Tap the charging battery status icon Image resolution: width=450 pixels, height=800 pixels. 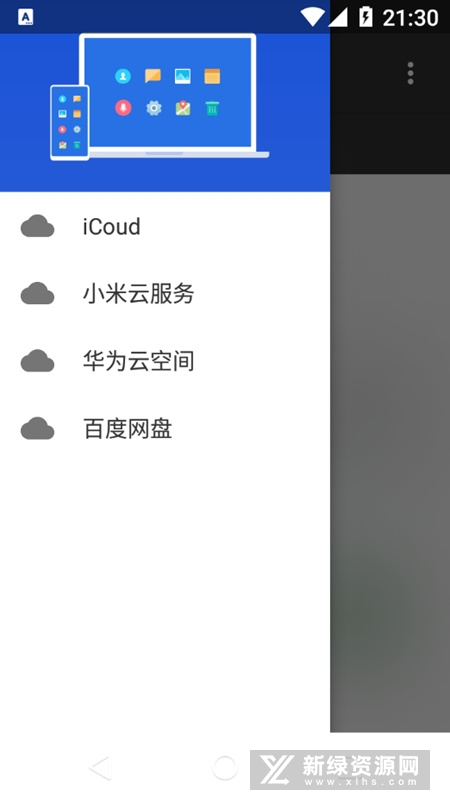[365, 17]
